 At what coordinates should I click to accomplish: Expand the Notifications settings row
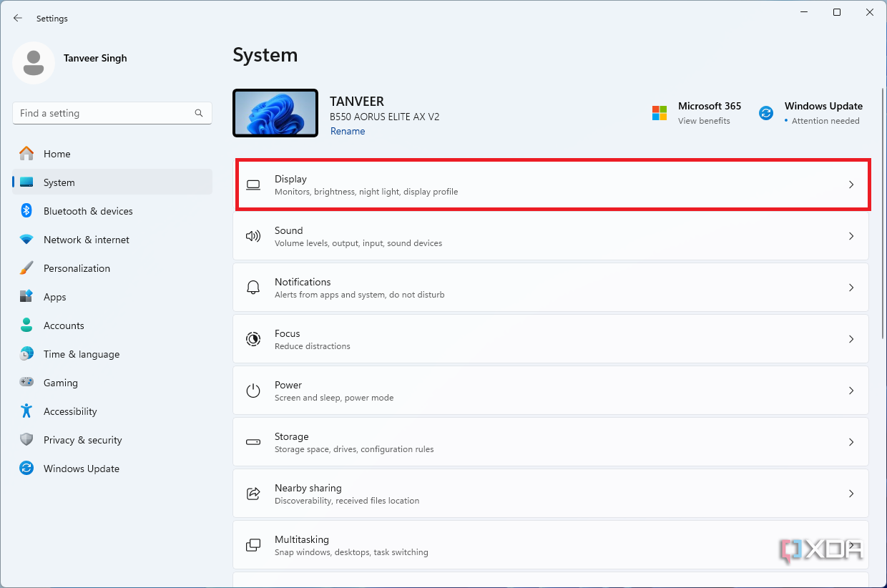click(551, 288)
